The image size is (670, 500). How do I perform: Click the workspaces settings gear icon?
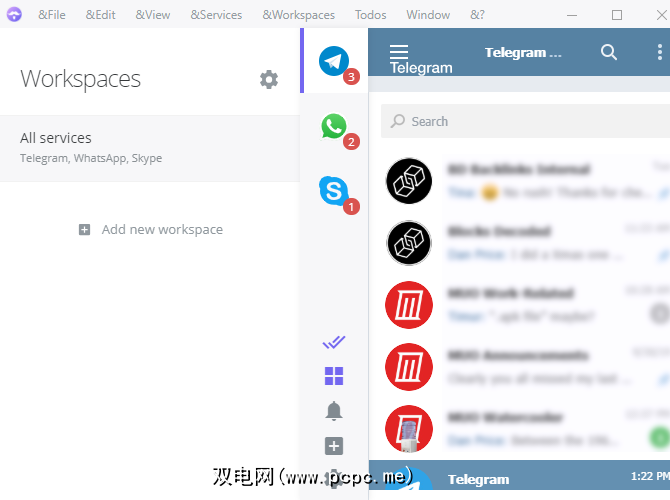[x=269, y=79]
